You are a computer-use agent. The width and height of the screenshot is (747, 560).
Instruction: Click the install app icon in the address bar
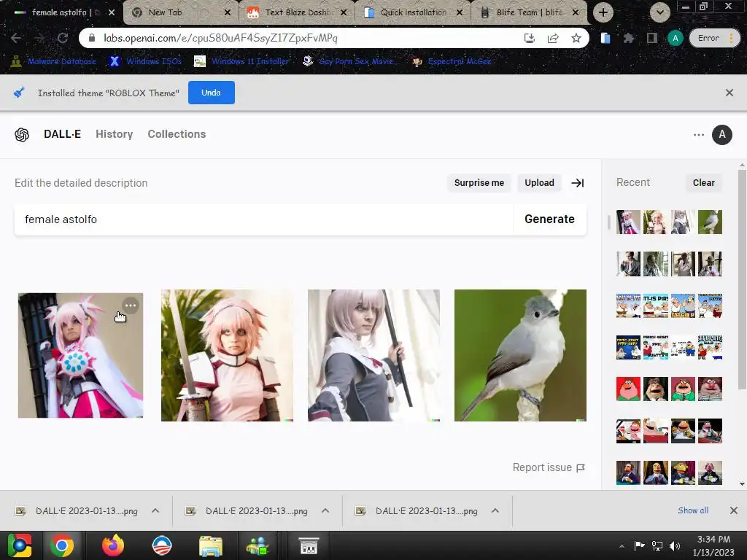pos(530,38)
